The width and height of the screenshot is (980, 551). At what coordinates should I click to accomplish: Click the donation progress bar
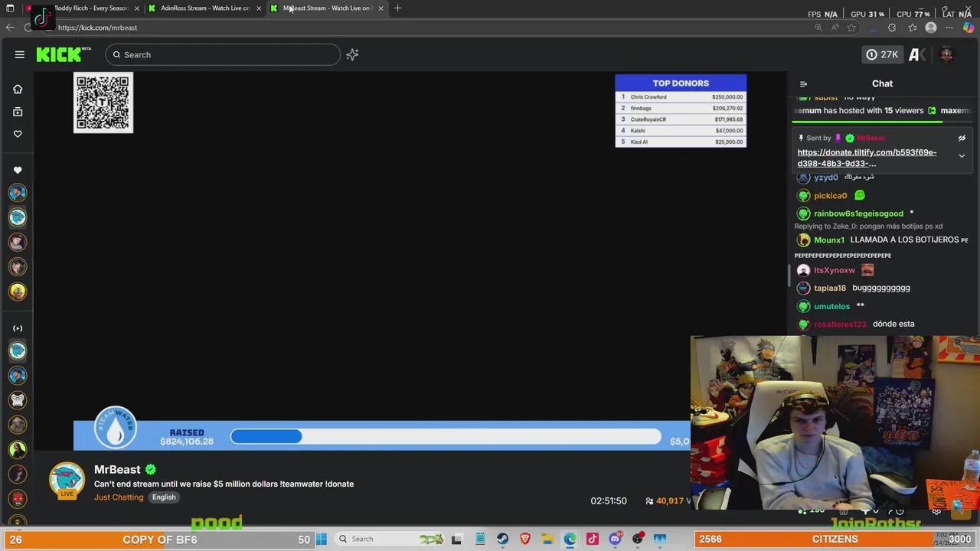tap(446, 436)
